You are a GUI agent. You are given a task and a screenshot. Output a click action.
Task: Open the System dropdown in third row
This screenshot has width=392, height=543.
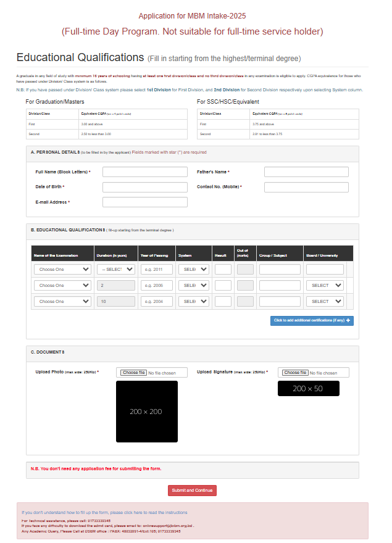(194, 301)
